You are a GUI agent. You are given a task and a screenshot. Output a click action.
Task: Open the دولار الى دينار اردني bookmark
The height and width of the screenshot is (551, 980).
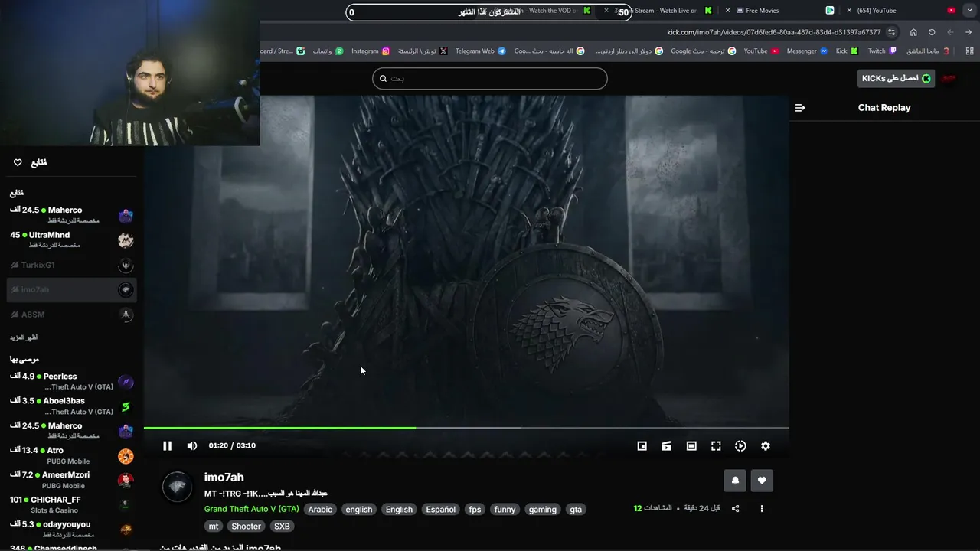(x=629, y=51)
